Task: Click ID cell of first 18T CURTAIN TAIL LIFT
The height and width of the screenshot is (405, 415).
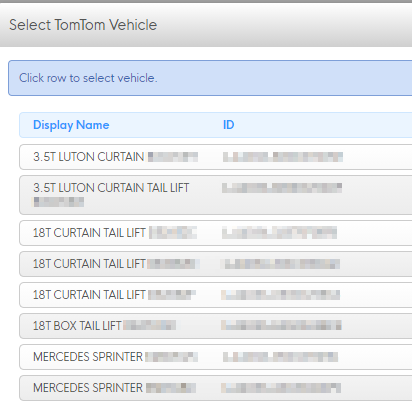Action: (279, 233)
